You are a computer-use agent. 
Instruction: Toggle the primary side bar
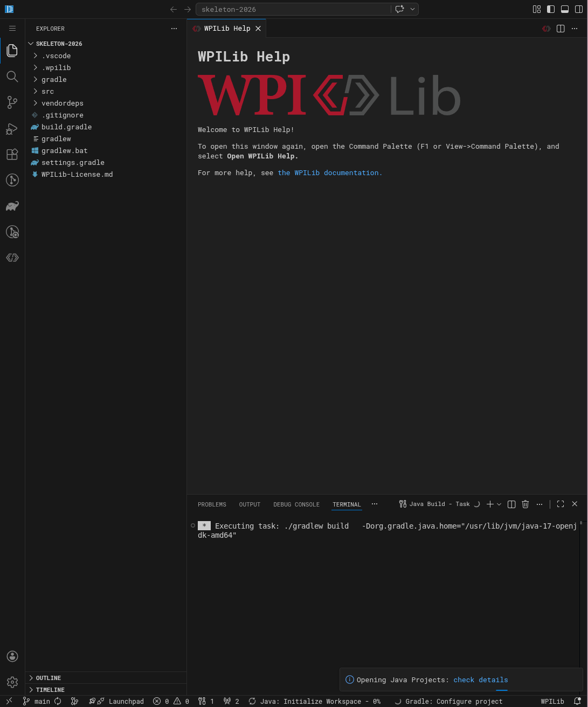(551, 9)
